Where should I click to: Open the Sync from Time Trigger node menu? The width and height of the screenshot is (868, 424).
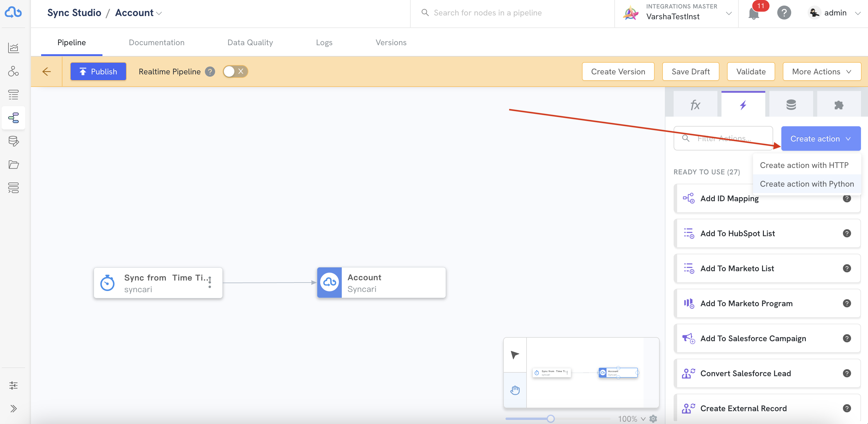click(x=210, y=282)
